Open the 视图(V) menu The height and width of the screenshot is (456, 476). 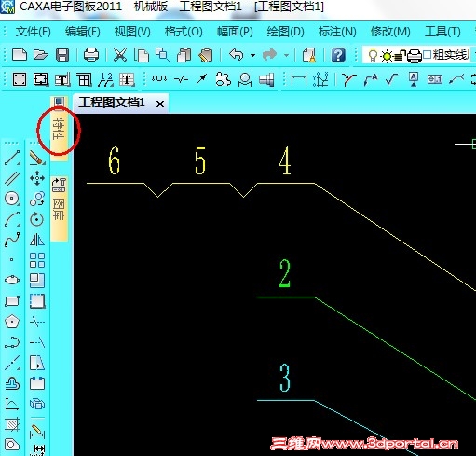point(132,32)
